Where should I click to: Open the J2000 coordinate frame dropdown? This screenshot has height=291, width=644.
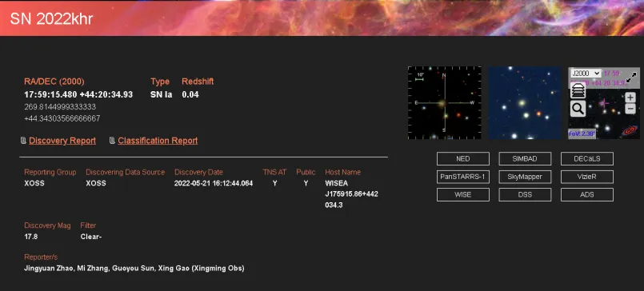point(586,74)
